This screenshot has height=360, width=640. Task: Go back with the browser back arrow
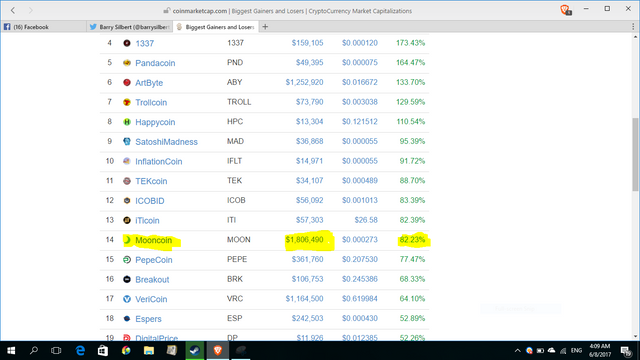(x=13, y=11)
